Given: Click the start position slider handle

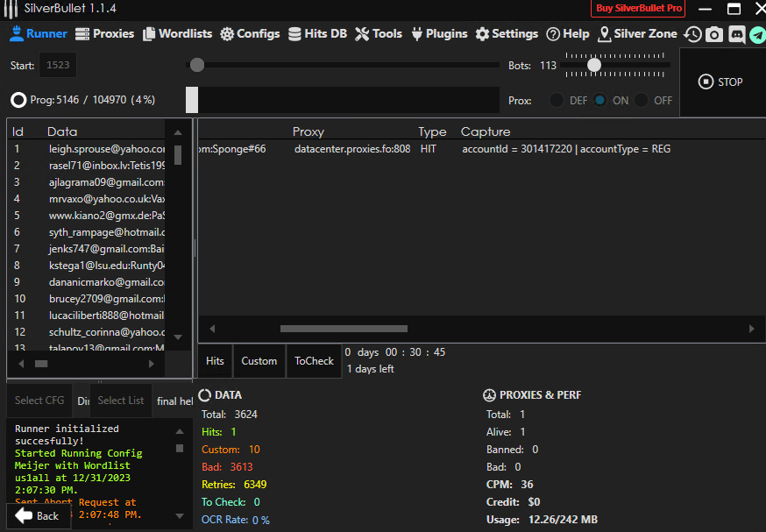Looking at the screenshot, I should (x=197, y=65).
